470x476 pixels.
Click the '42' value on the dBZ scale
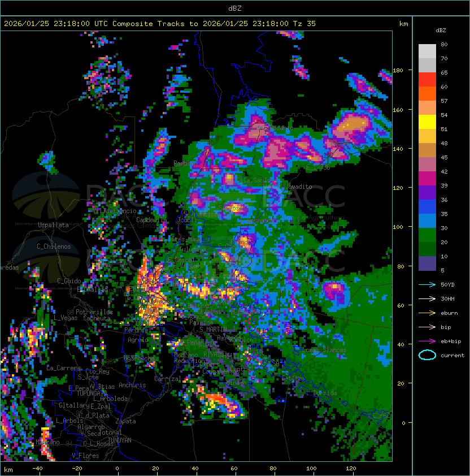tap(444, 171)
